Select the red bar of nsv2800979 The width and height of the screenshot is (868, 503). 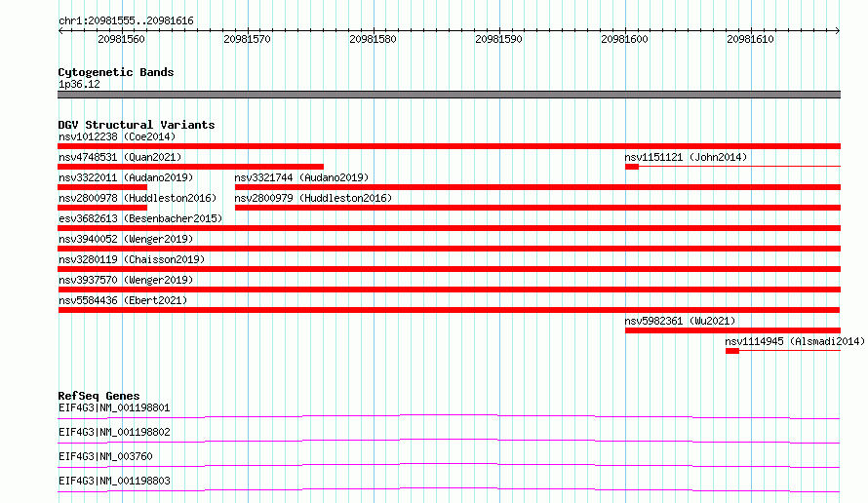(537, 208)
